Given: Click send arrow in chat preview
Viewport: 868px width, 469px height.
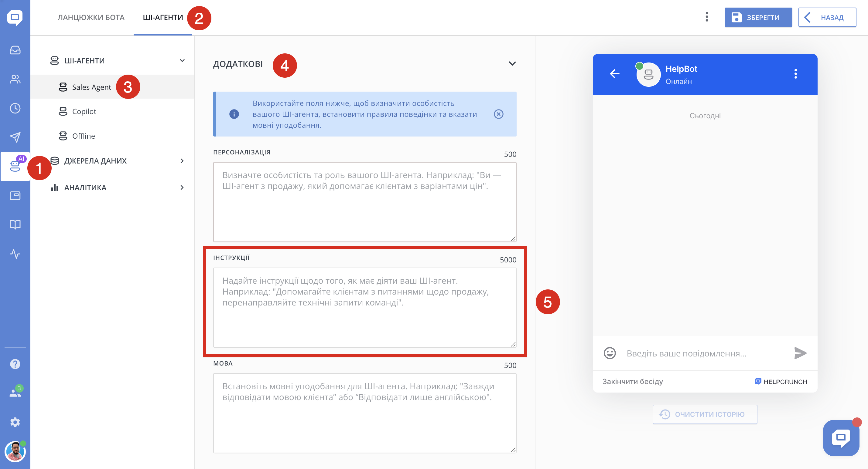Looking at the screenshot, I should point(800,353).
